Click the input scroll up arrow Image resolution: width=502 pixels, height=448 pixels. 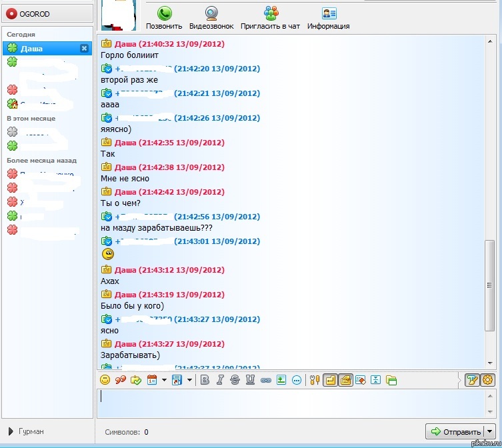(490, 396)
